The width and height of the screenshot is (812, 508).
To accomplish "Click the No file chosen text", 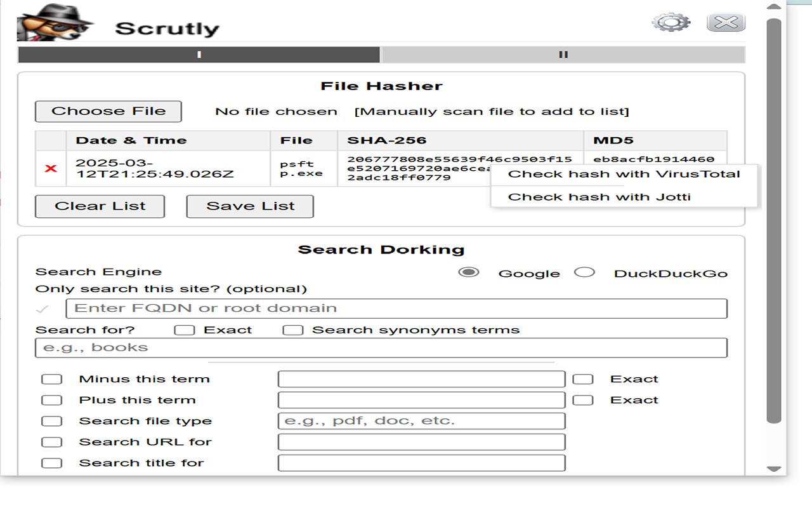I will point(276,112).
